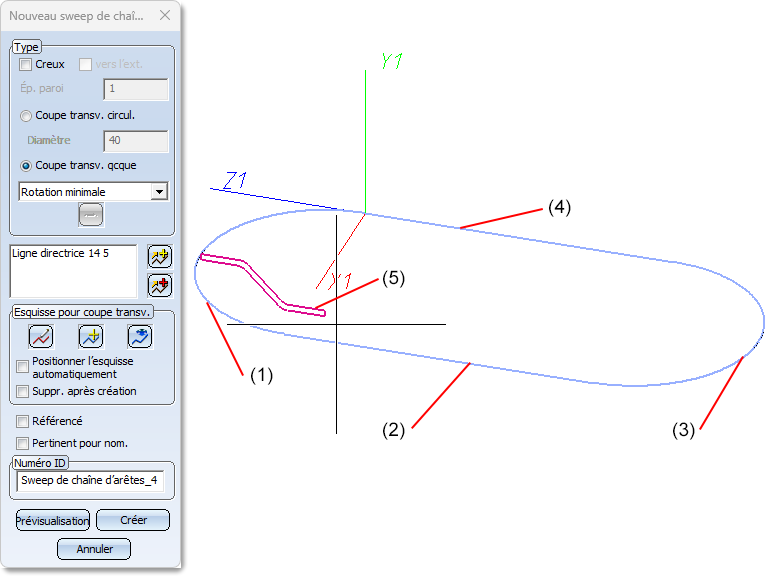774x581 pixels.
Task: Toggle the vers l'ext. checkbox
Action: point(85,65)
